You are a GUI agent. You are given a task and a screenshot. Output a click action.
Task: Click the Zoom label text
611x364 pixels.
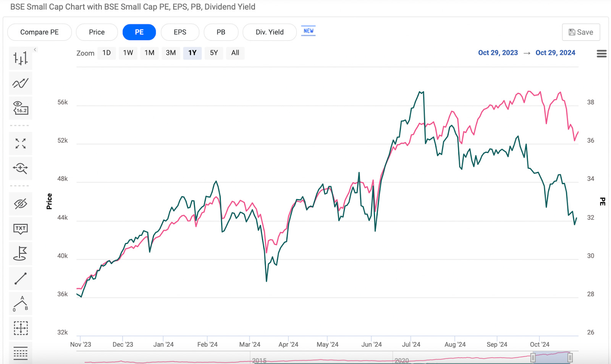pyautogui.click(x=85, y=53)
